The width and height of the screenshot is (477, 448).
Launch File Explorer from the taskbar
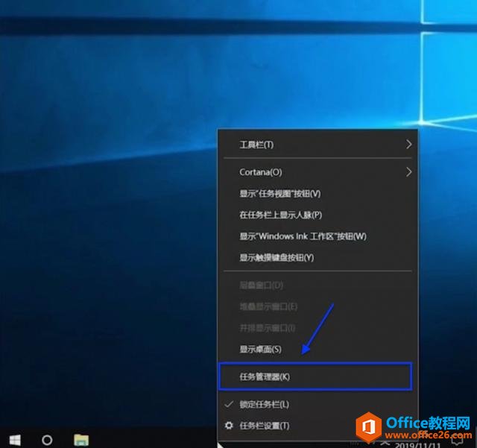pos(81,439)
